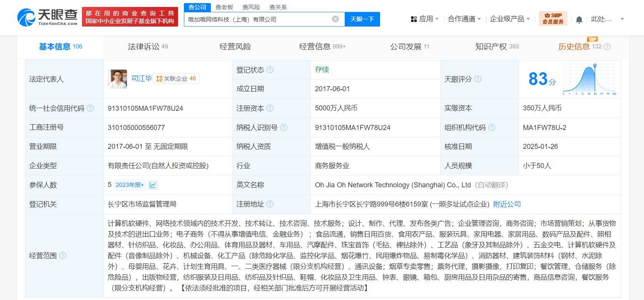Select company type 有限责任公司(自然人投资或控股)

click(158, 166)
